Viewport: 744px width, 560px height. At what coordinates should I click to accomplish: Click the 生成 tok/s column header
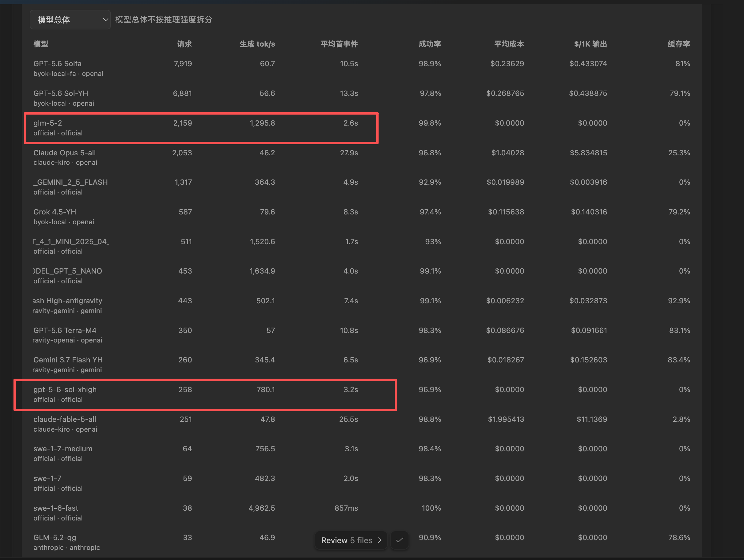(257, 44)
